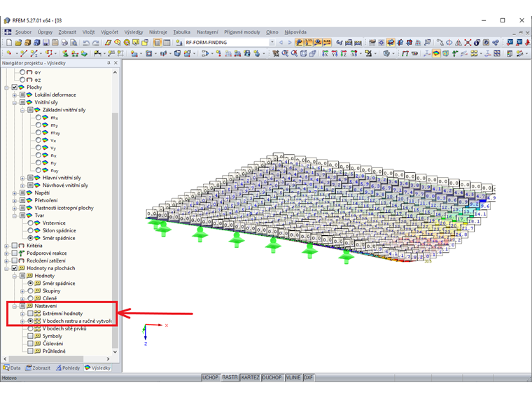Save the model with the floppy icon
The height and width of the screenshot is (399, 532).
coord(45,43)
